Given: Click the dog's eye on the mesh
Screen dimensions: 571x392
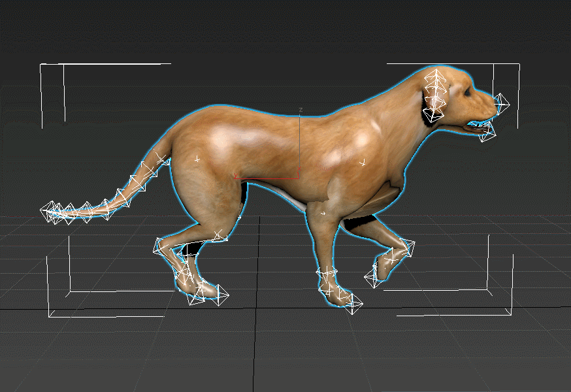Looking at the screenshot, I should 467,92.
